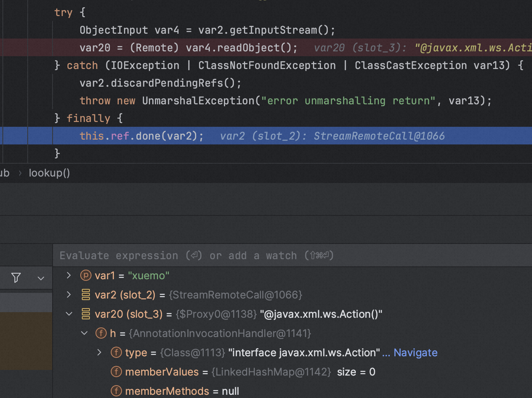This screenshot has height=398, width=532.
Task: Select the lookup() breadcrumb item
Action: (x=49, y=173)
